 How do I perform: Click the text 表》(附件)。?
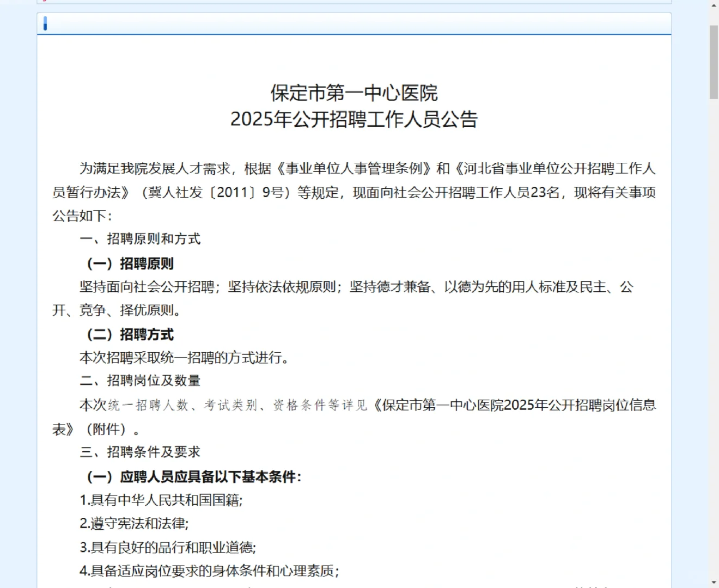click(x=96, y=429)
